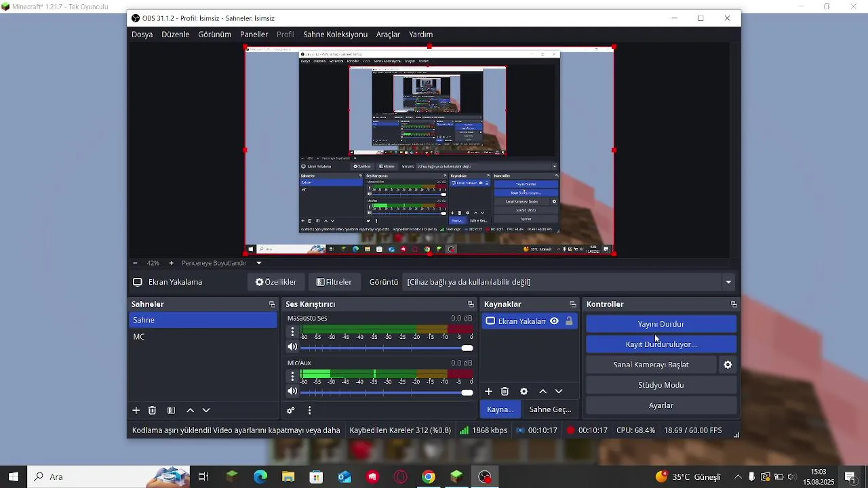Image resolution: width=868 pixels, height=488 pixels.
Task: Open source properties gear in Kaynaklar
Action: pos(524,391)
